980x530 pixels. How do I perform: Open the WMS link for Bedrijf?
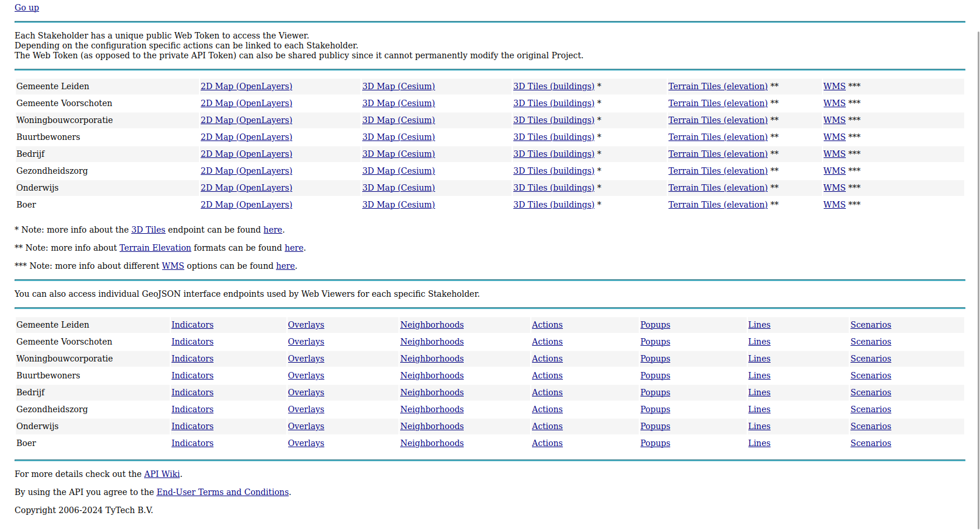tap(834, 154)
